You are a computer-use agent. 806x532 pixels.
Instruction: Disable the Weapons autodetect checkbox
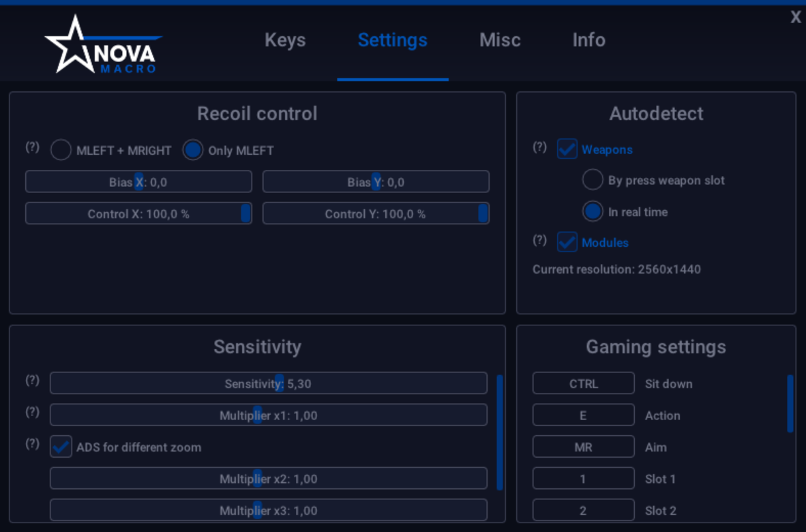pos(567,149)
